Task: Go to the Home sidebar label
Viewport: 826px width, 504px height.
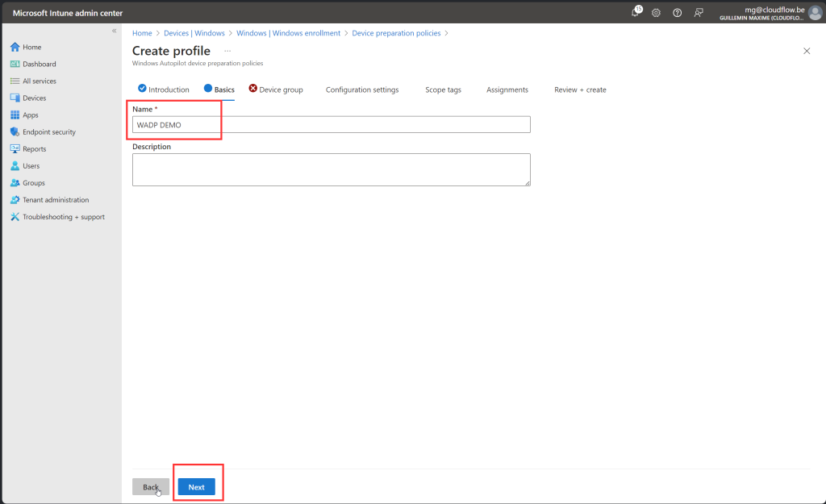Action: pyautogui.click(x=31, y=47)
